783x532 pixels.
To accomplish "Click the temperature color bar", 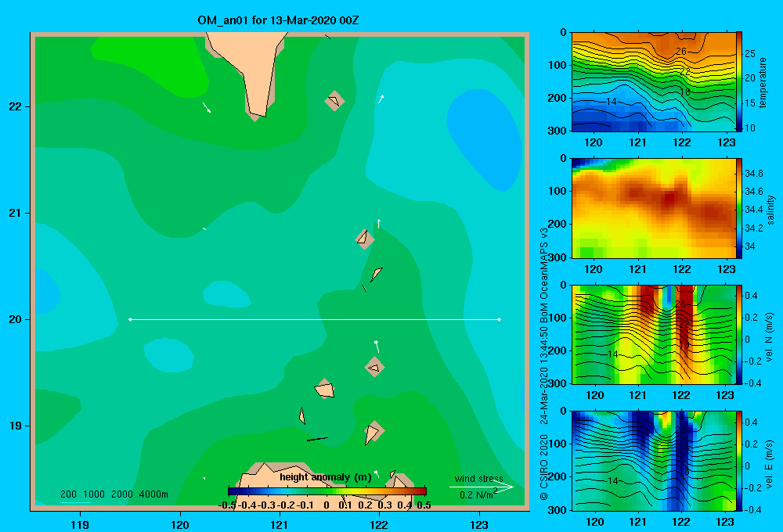I will click(x=739, y=82).
